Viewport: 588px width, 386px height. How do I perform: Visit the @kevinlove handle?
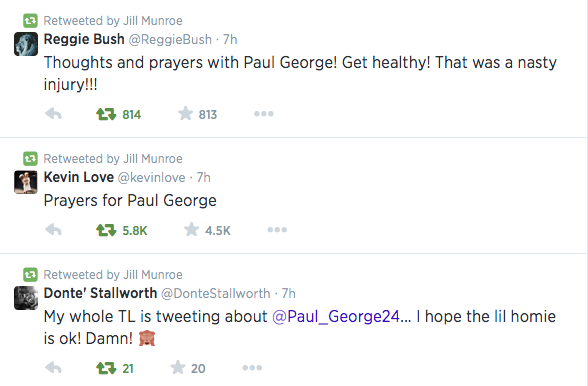pyautogui.click(x=152, y=177)
